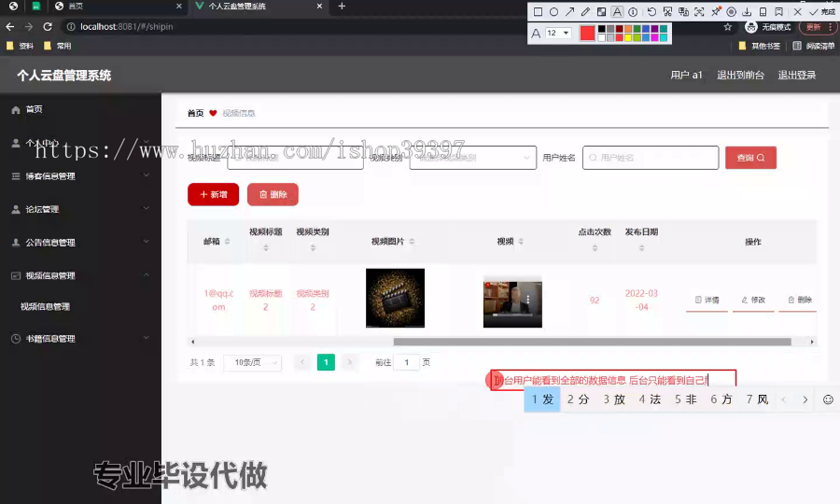Close the 个人云盘管理系统 browser tab
This screenshot has height=504, width=840.
coord(319,6)
